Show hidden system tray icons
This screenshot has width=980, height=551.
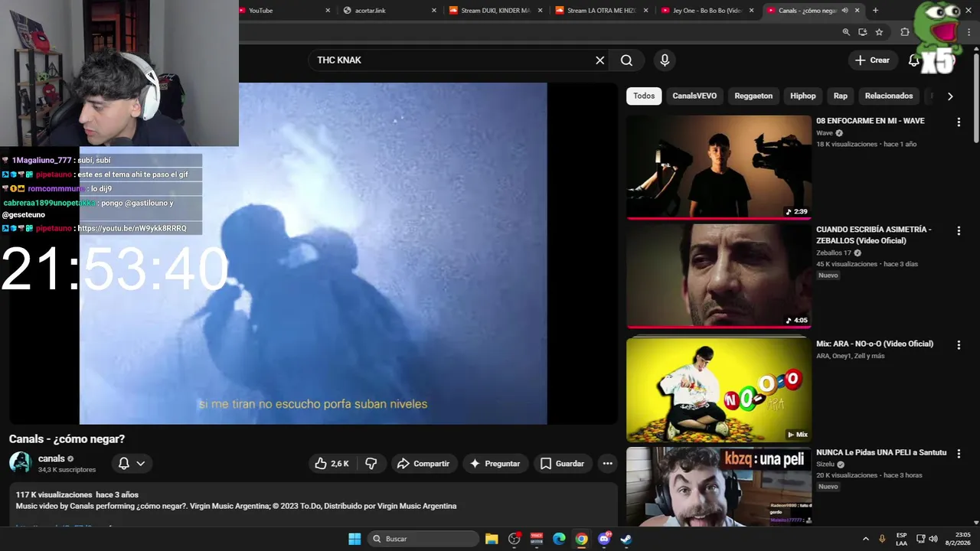(x=866, y=539)
